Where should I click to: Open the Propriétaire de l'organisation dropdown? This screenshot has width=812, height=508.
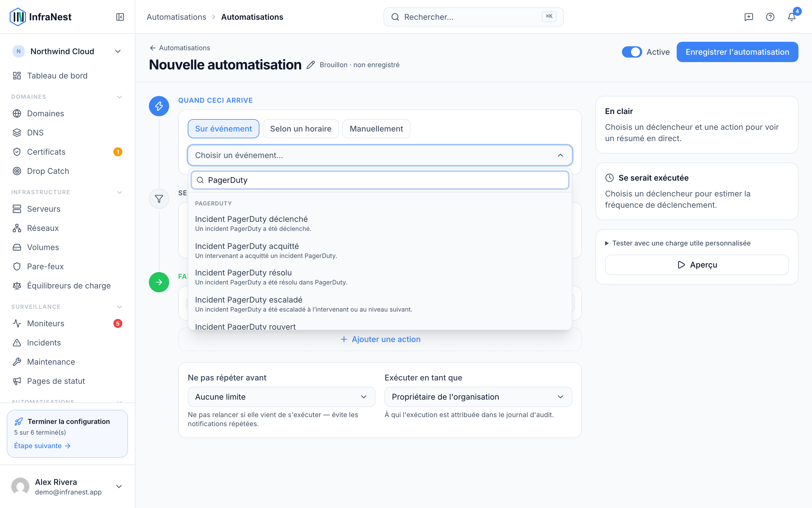tap(478, 397)
